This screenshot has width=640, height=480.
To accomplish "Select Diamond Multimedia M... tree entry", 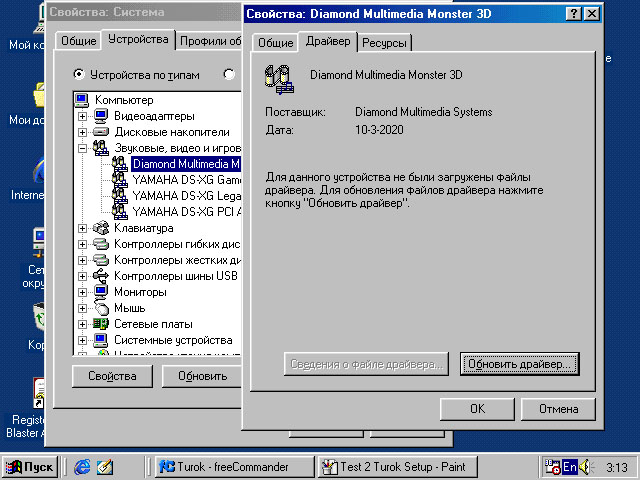I will coord(186,164).
